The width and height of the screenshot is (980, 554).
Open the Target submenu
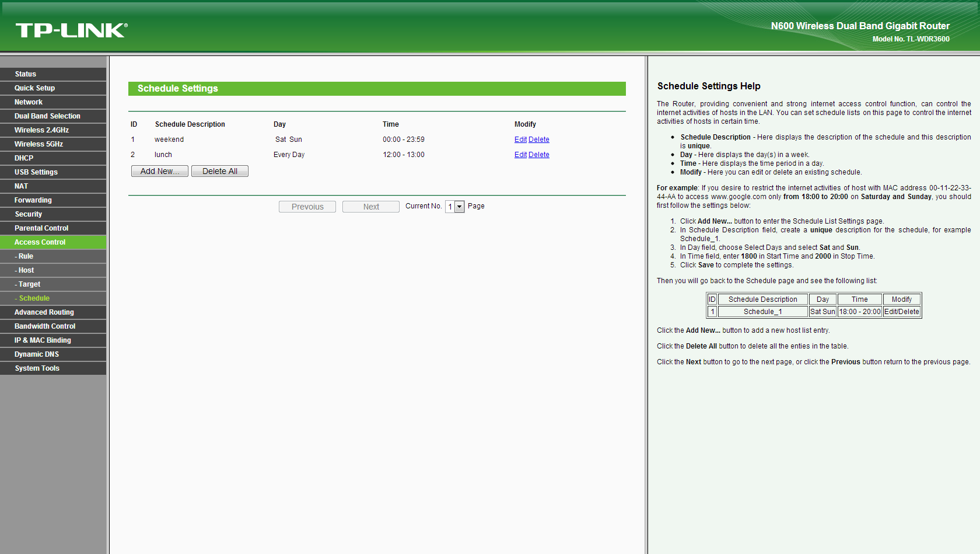53,284
